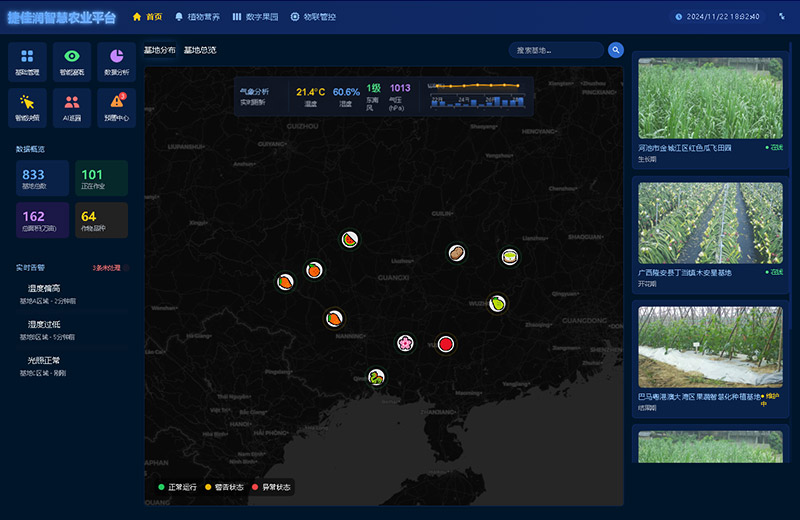
Task: Click the 实时告警 section heading
Action: coord(30,268)
